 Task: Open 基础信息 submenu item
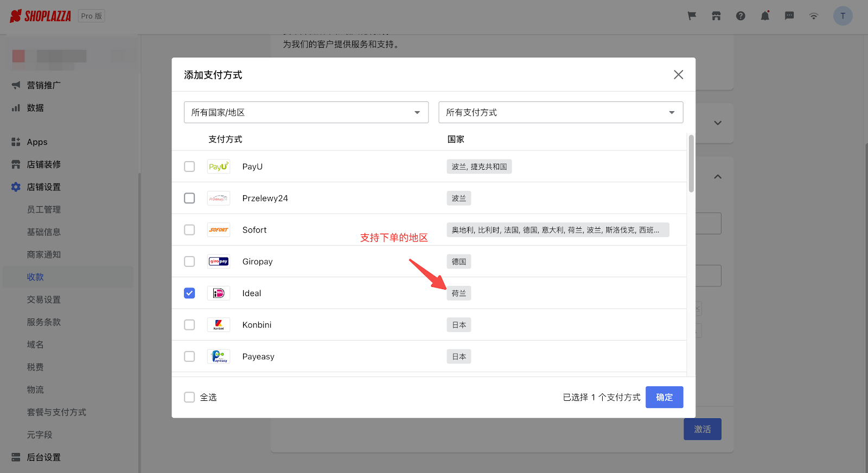point(44,232)
